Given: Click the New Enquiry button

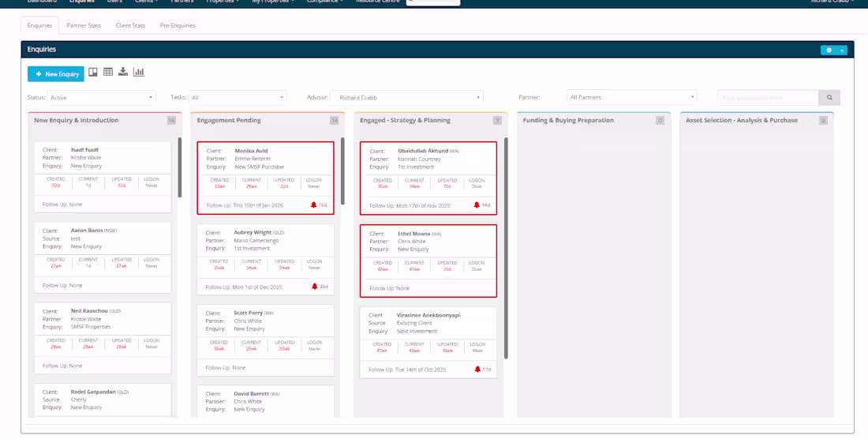Looking at the screenshot, I should (56, 73).
